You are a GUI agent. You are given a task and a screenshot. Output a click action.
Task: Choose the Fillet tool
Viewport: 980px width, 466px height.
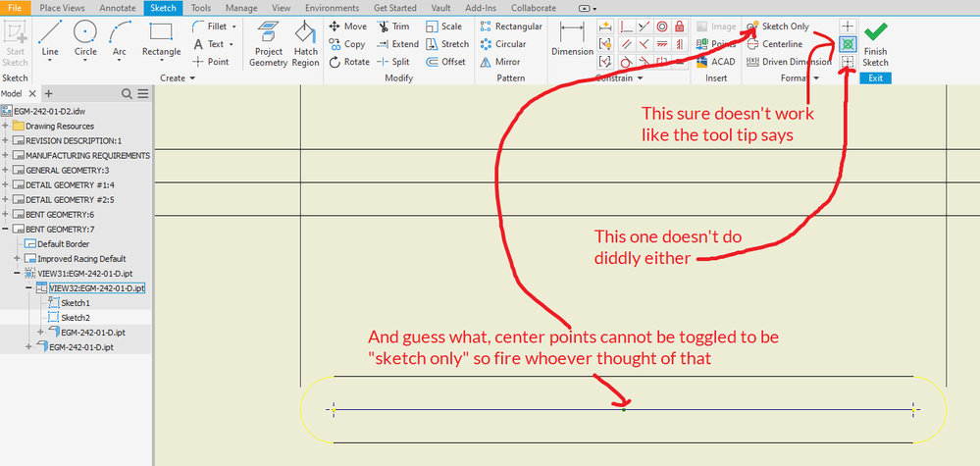tap(210, 26)
